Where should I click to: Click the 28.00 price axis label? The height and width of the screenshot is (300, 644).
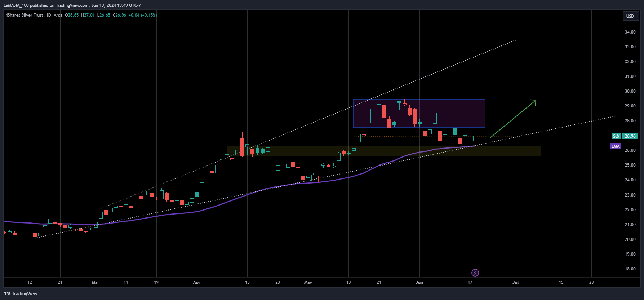click(x=630, y=121)
